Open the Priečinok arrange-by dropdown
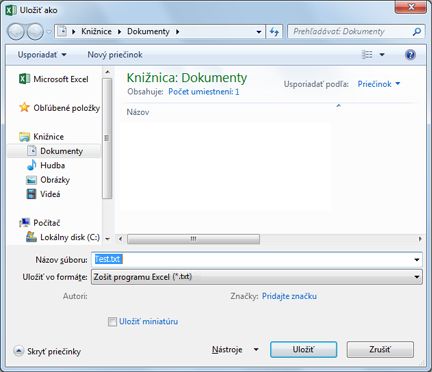432x372 pixels. [x=378, y=84]
